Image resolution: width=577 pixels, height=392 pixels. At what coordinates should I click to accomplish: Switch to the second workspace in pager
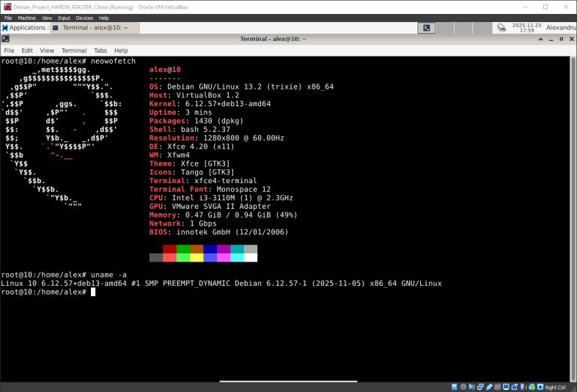point(445,28)
